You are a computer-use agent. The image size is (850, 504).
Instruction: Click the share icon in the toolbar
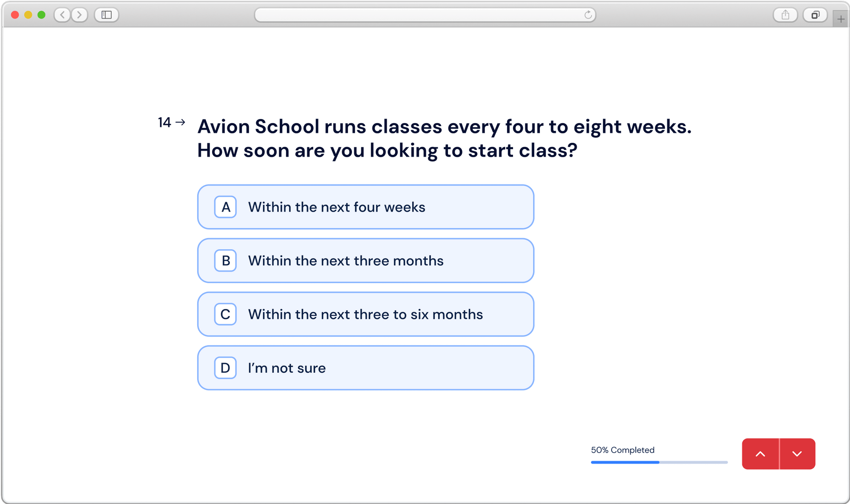click(785, 15)
